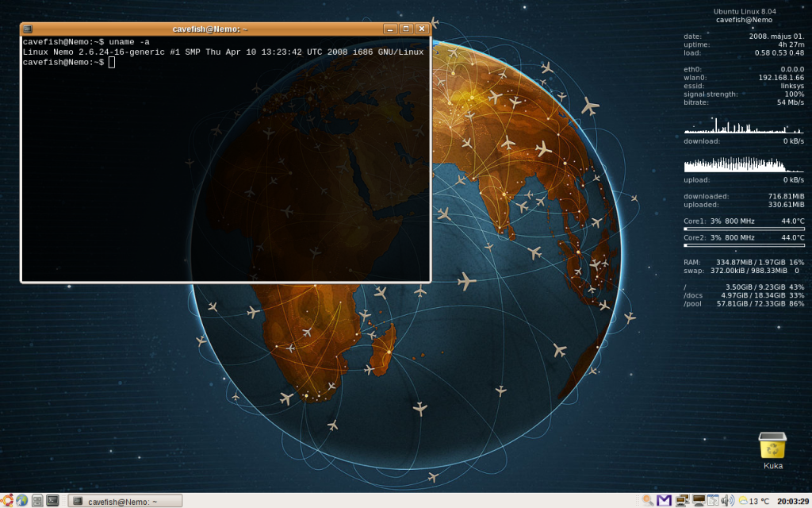This screenshot has height=508, width=812.
Task: Launch a new terminal from the panel
Action: [x=52, y=500]
